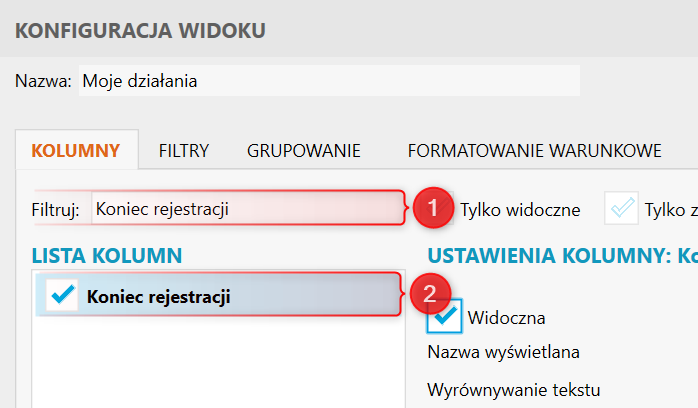Open the FILTRY tab

pos(183,152)
